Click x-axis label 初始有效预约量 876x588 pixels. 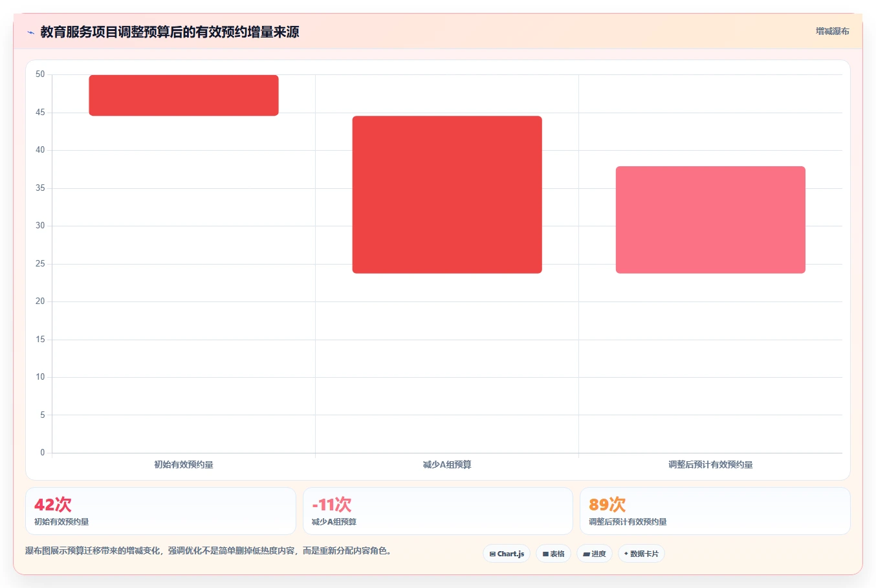[x=184, y=464]
